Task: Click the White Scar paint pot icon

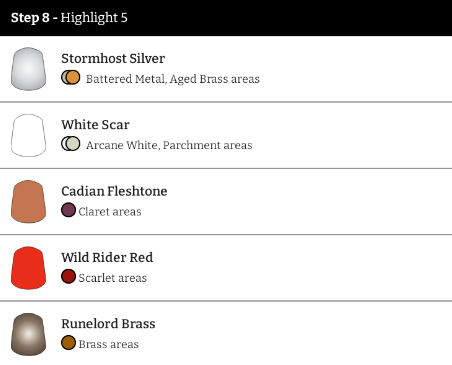Action: coord(28,135)
